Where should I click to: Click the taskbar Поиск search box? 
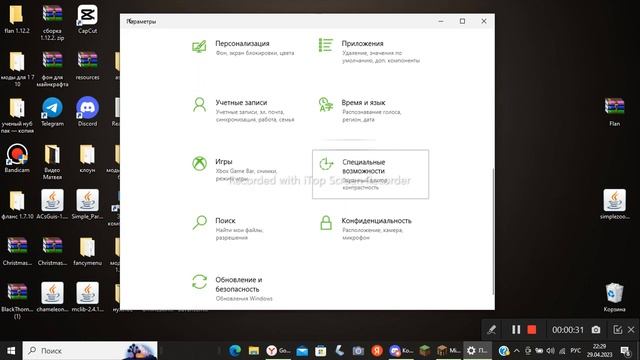90,351
